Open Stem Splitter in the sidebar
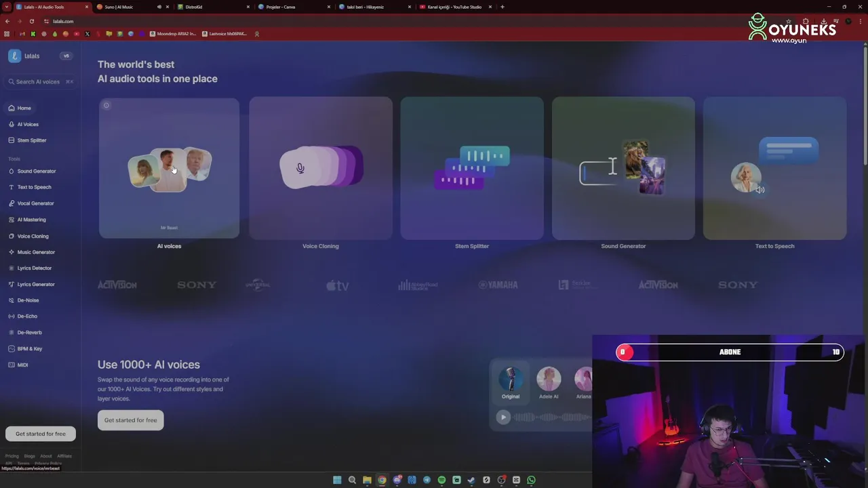868x488 pixels. pos(27,140)
